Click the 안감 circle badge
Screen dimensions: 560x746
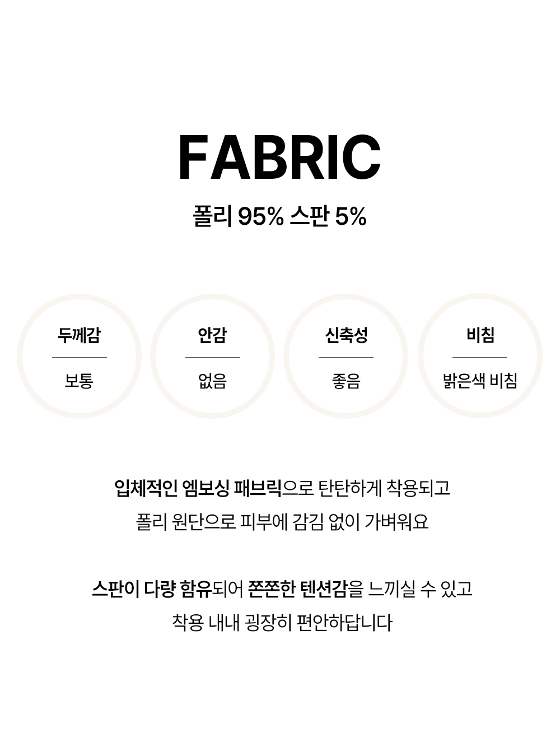212,356
